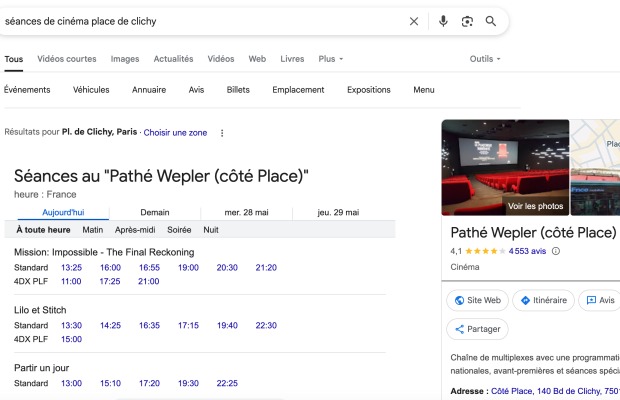Pick Mission: Impossible 4DX PLF 17:25 showtime
This screenshot has width=620, height=400.
110,281
